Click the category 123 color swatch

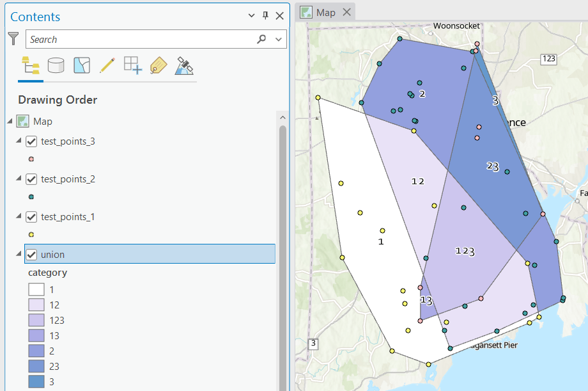36,321
